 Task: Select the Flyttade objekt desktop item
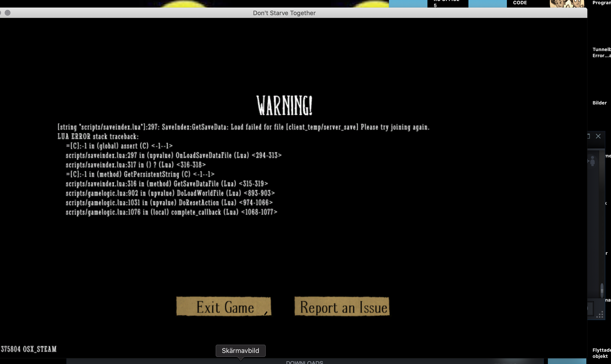[601, 353]
